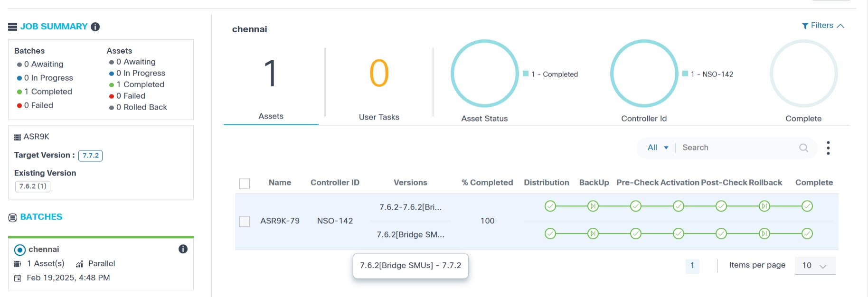The image size is (868, 297).
Task: Open the All filter dropdown
Action: [x=658, y=148]
